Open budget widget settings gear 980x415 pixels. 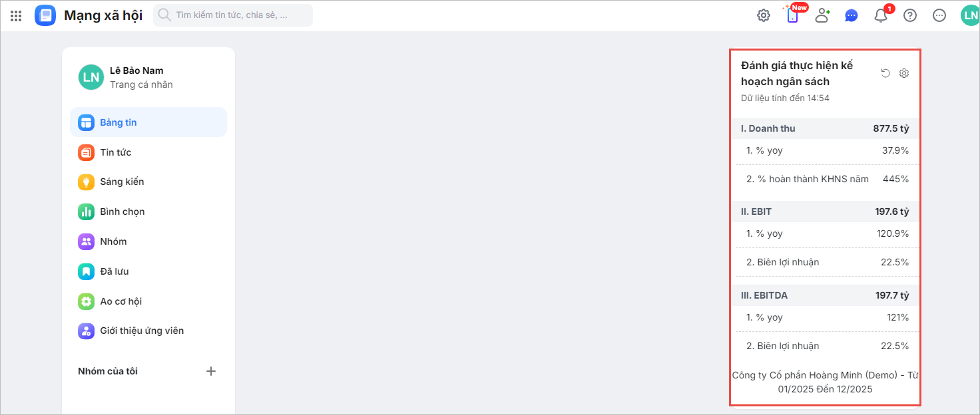904,73
